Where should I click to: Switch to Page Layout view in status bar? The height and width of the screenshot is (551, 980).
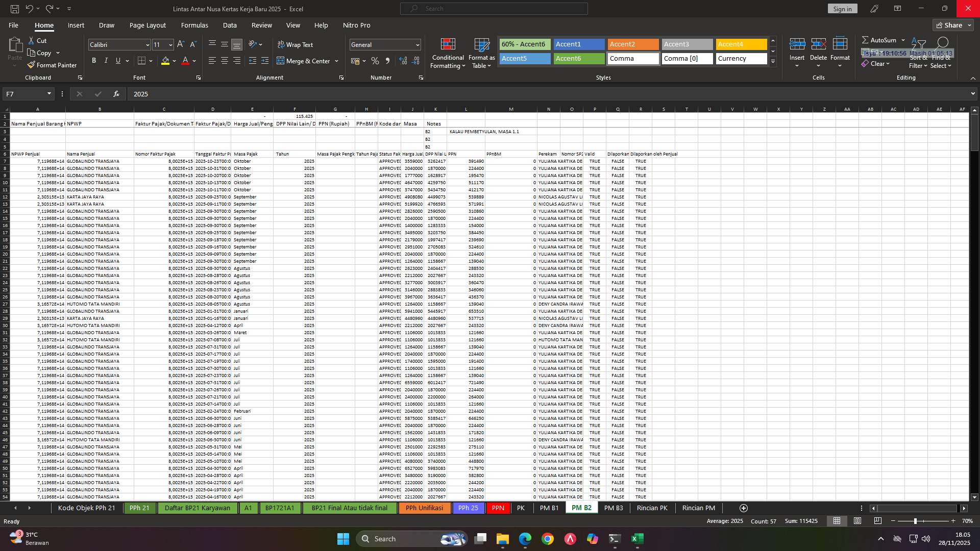(x=858, y=521)
